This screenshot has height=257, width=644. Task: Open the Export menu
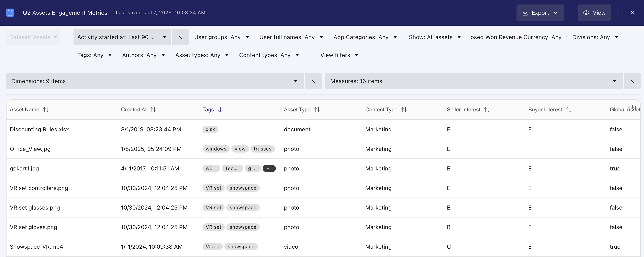[540, 12]
